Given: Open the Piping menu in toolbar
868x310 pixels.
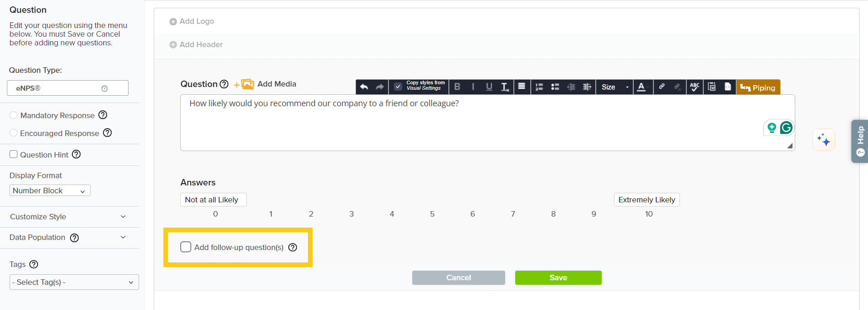Looking at the screenshot, I should (x=758, y=87).
